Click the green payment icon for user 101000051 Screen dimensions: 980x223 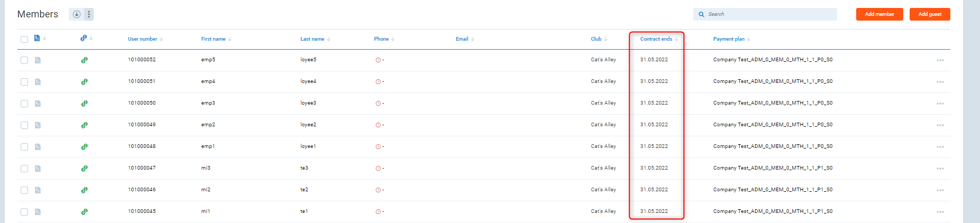pos(84,81)
